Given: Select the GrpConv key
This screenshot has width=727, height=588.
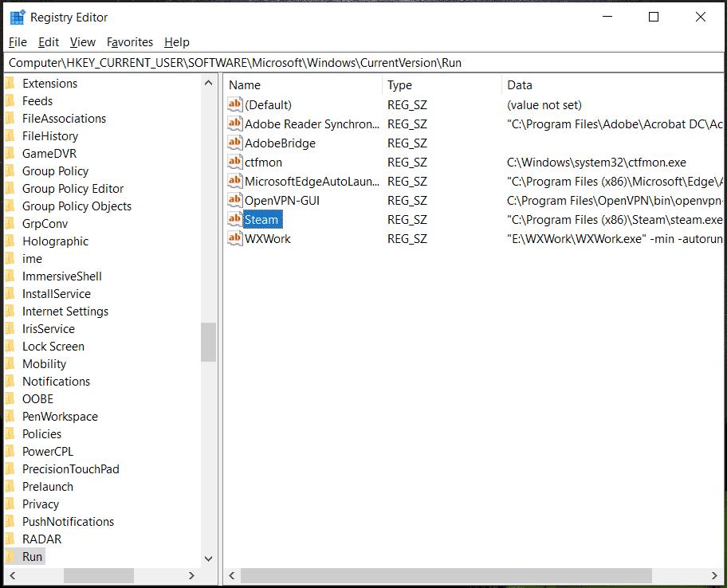Looking at the screenshot, I should click(45, 224).
